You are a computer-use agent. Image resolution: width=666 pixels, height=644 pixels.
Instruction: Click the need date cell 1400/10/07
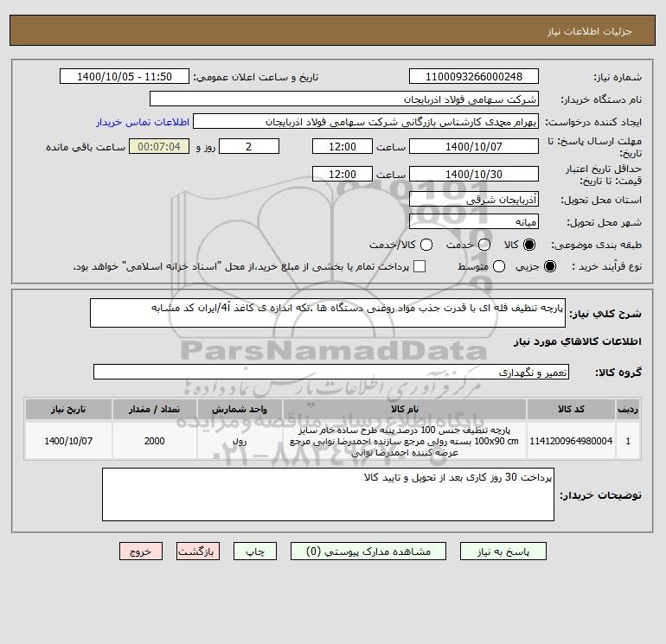click(68, 441)
